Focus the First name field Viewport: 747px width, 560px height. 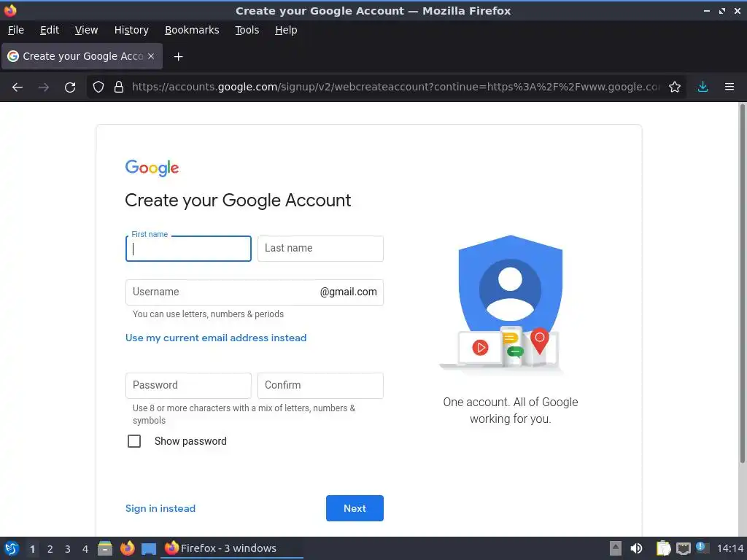(x=188, y=249)
